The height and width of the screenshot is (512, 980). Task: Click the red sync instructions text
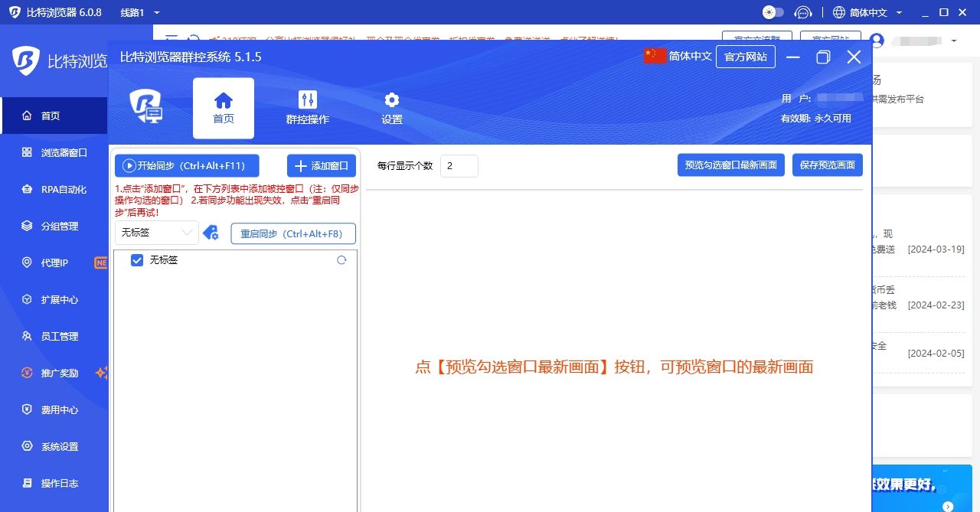(x=237, y=201)
